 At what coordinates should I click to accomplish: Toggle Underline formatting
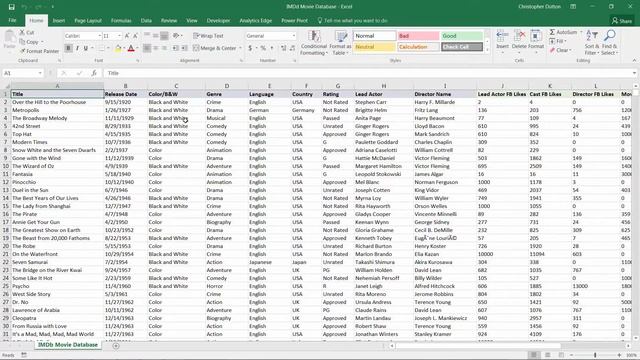pos(85,48)
